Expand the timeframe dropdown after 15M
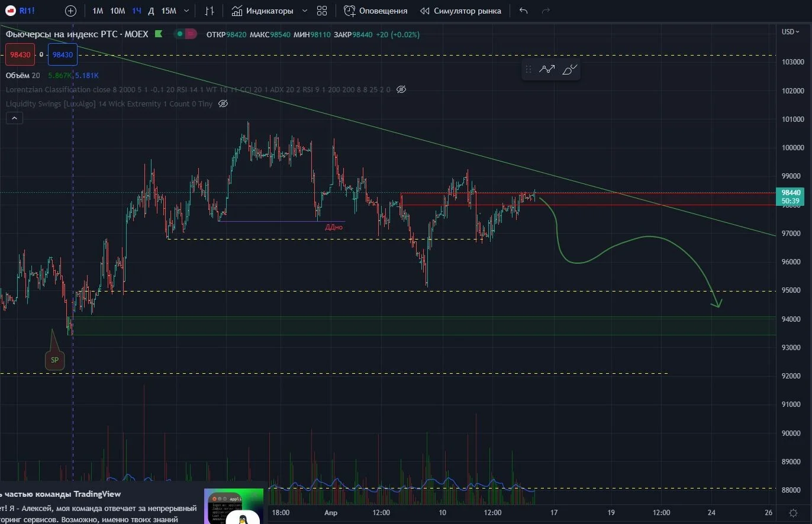 click(x=187, y=11)
